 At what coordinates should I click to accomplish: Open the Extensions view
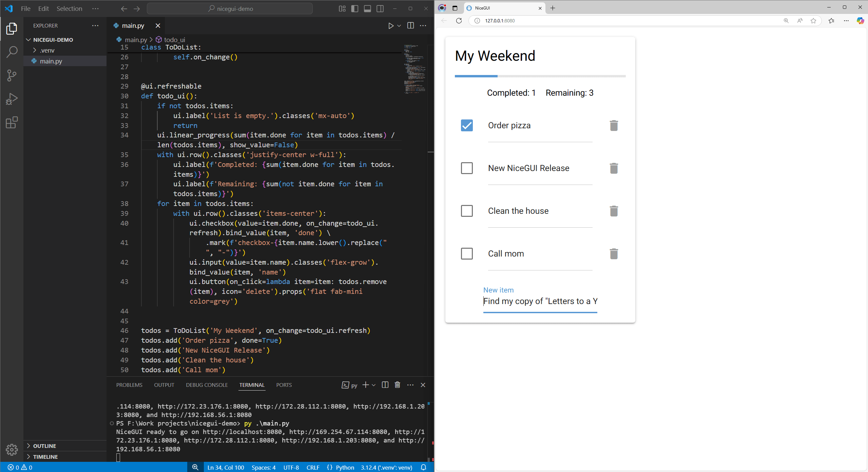[x=12, y=122]
